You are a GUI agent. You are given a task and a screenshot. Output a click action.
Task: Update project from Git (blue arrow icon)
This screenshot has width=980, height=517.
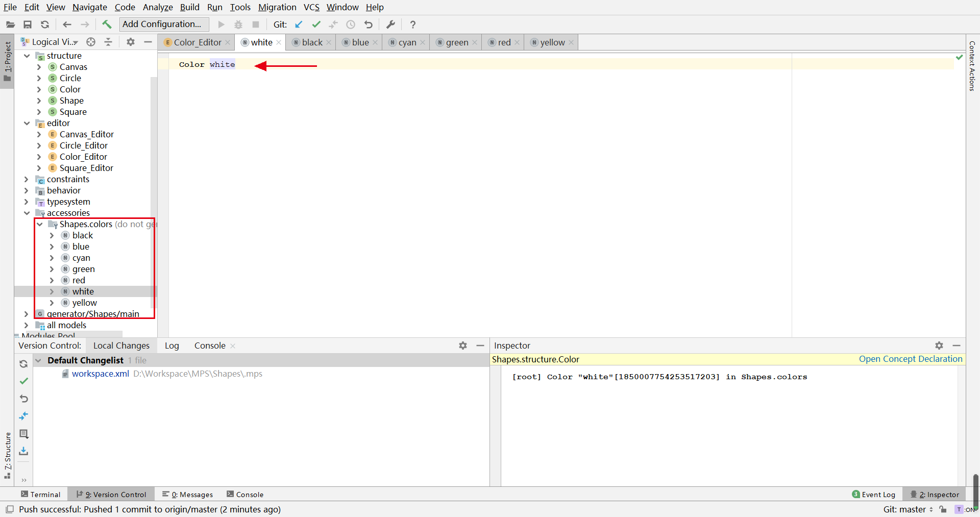click(x=299, y=24)
